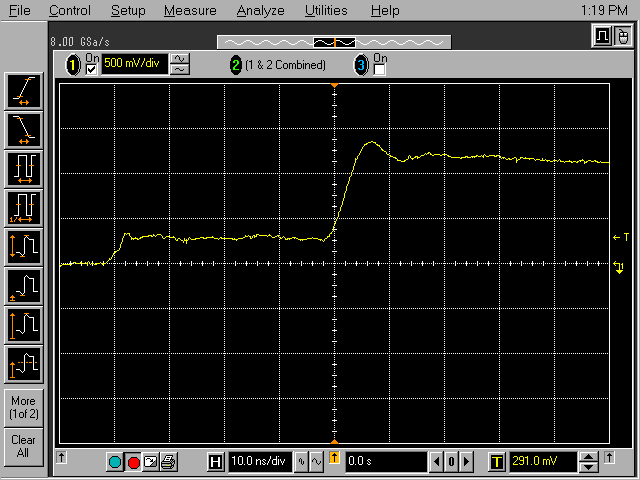Click the red Stop acquisition button
This screenshot has width=640, height=480.
pos(133,462)
